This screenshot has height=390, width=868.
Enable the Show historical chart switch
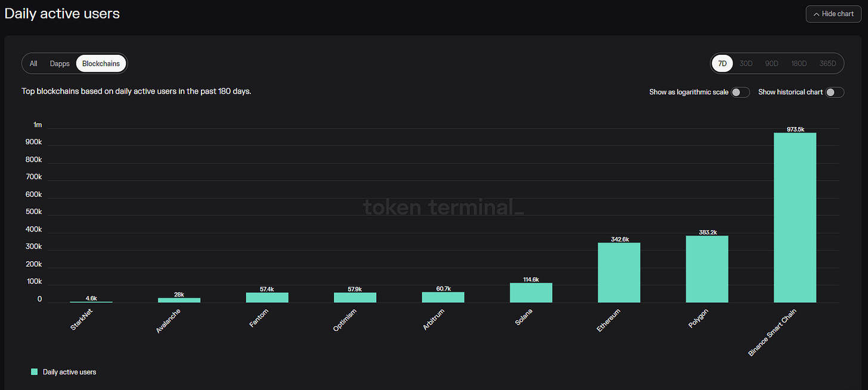coord(835,92)
